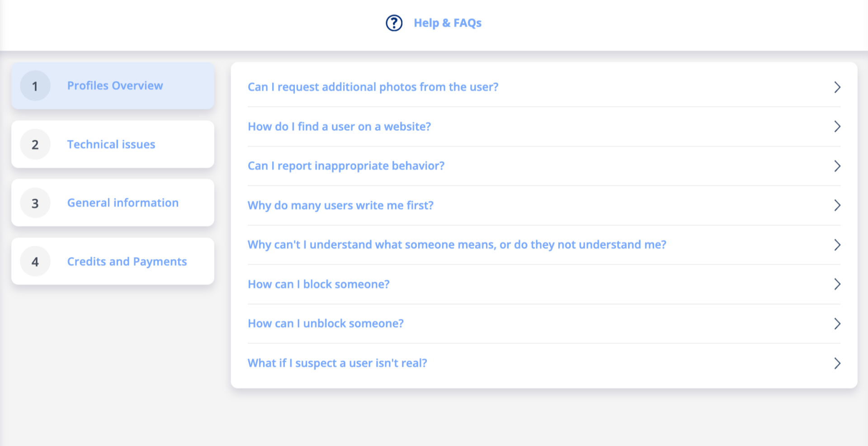
Task: Click the number 4 circle badge
Action: point(35,261)
